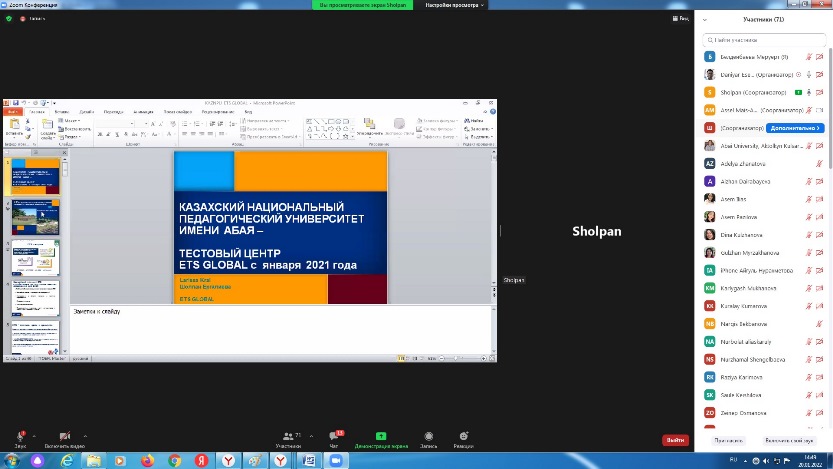This screenshot has height=469, width=833.
Task: Open the Настройки просмотра view options dropdown
Action: pyautogui.click(x=455, y=5)
